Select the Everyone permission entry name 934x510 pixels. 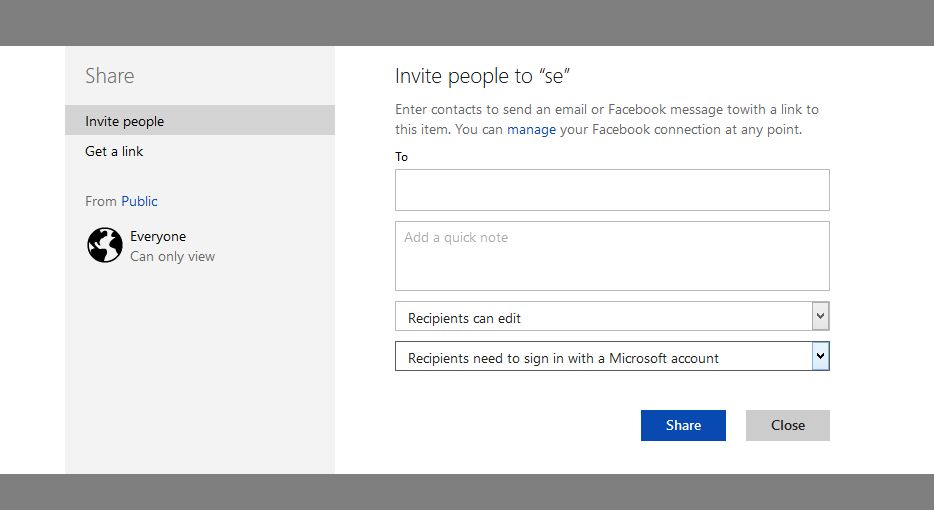158,236
